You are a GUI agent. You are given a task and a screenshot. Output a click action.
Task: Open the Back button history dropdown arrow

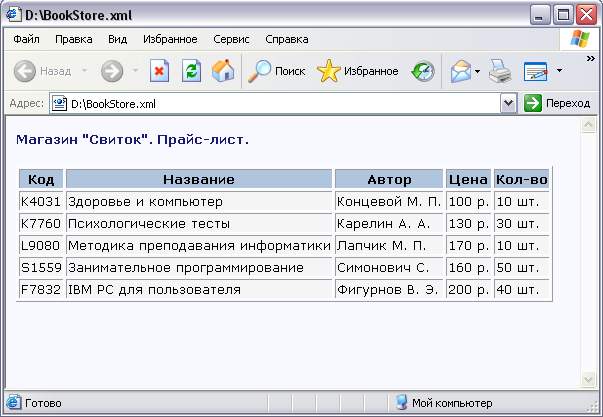84,71
